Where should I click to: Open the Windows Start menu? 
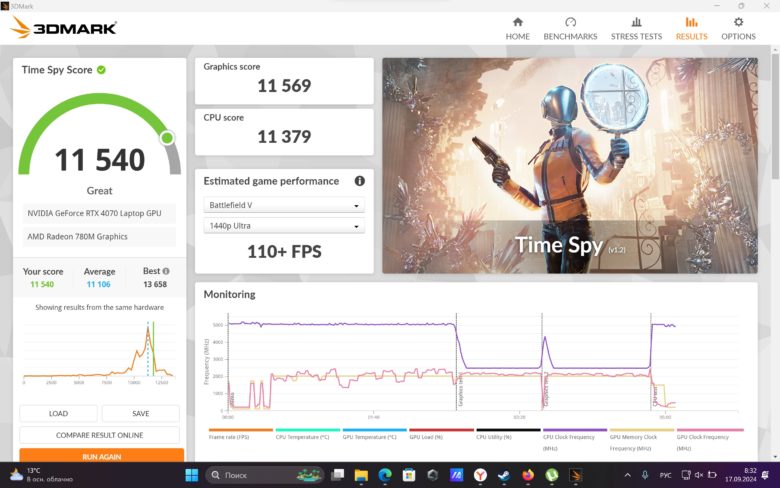(192, 475)
